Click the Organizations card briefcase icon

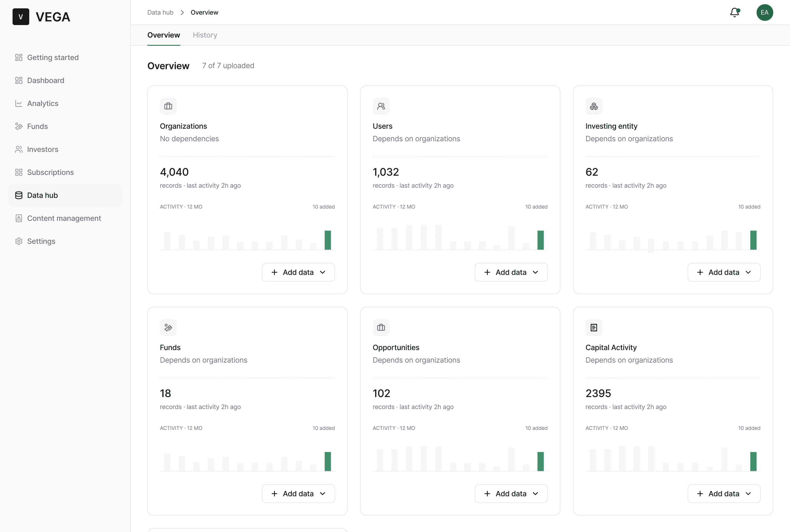(168, 106)
